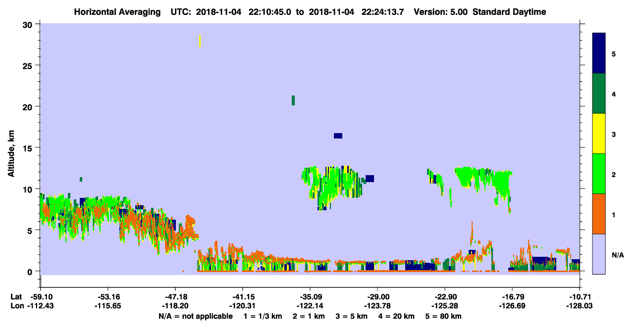Click the 'Lon' axis row label
Viewport: 644px width, 330px height.
16,306
